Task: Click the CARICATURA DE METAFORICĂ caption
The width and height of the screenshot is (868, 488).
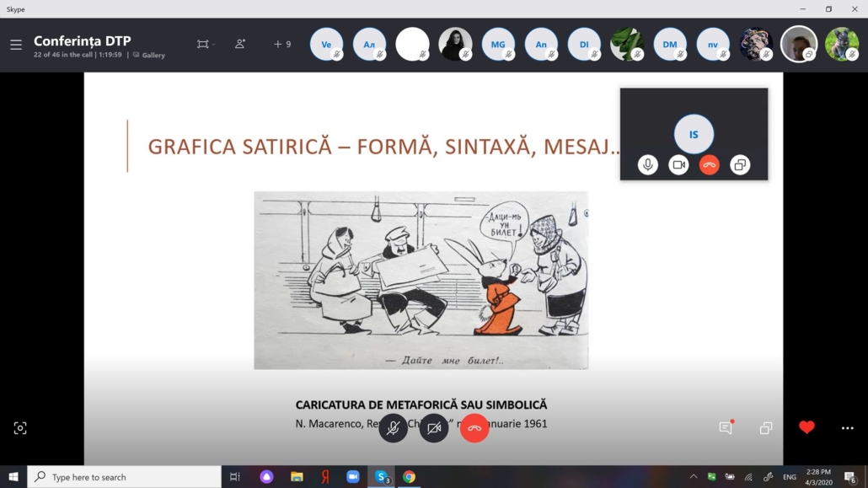Action: (421, 405)
